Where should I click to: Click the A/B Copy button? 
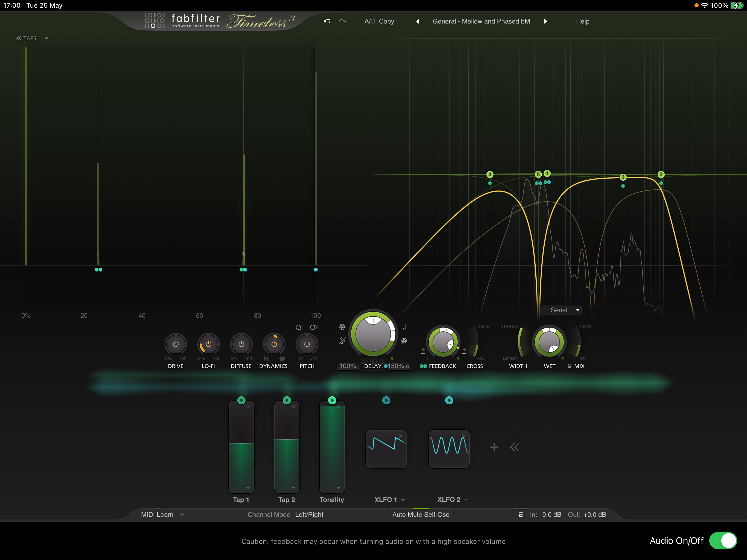(x=386, y=21)
